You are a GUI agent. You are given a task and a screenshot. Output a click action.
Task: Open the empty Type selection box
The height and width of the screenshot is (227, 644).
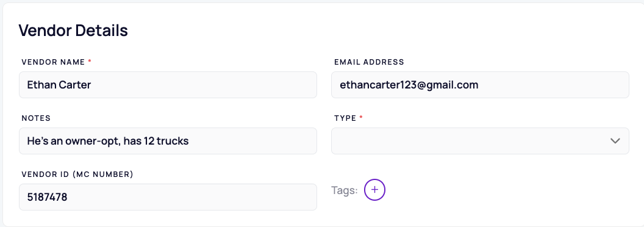tap(480, 141)
